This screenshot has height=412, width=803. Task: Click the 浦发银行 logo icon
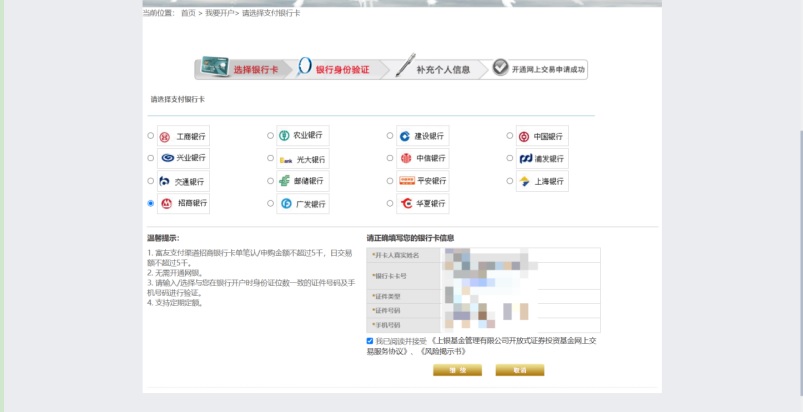click(525, 158)
